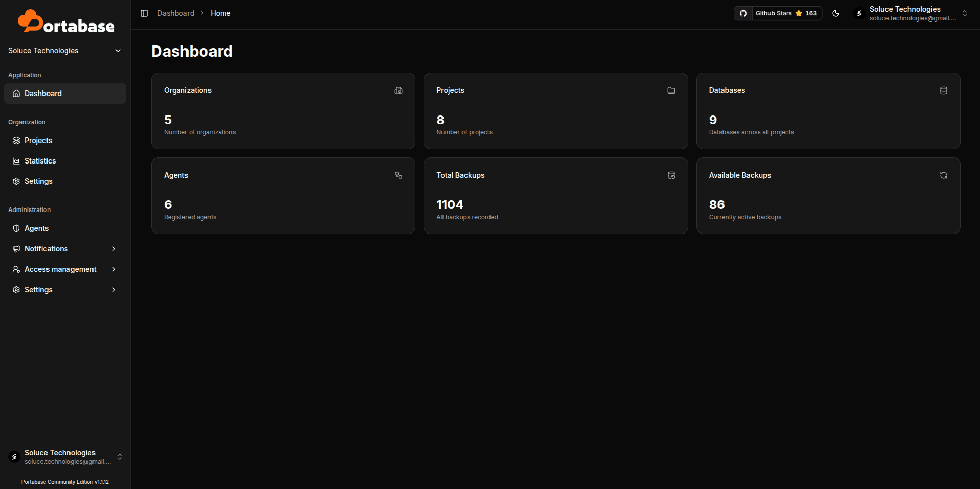Open the GitHub Stars link
Viewport: 980px width, 489px height.
778,13
